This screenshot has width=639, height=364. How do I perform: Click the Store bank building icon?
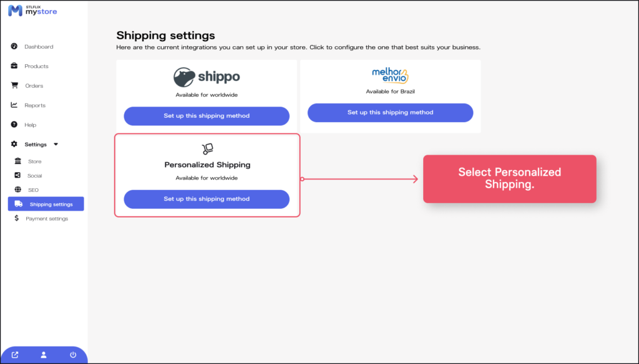[17, 161]
